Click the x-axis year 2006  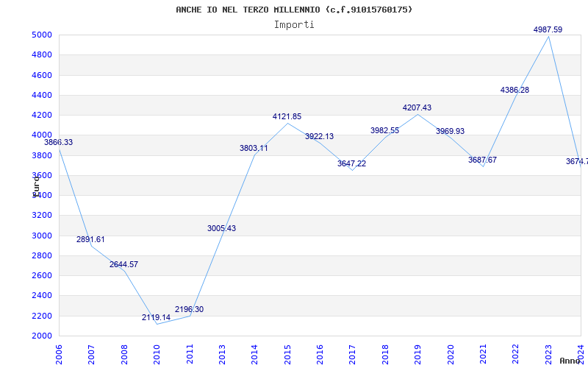pyautogui.click(x=59, y=355)
